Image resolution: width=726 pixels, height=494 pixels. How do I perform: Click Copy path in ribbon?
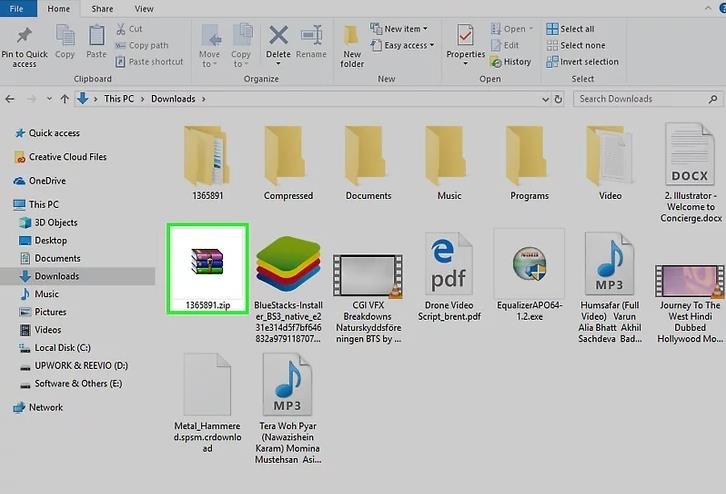click(142, 45)
